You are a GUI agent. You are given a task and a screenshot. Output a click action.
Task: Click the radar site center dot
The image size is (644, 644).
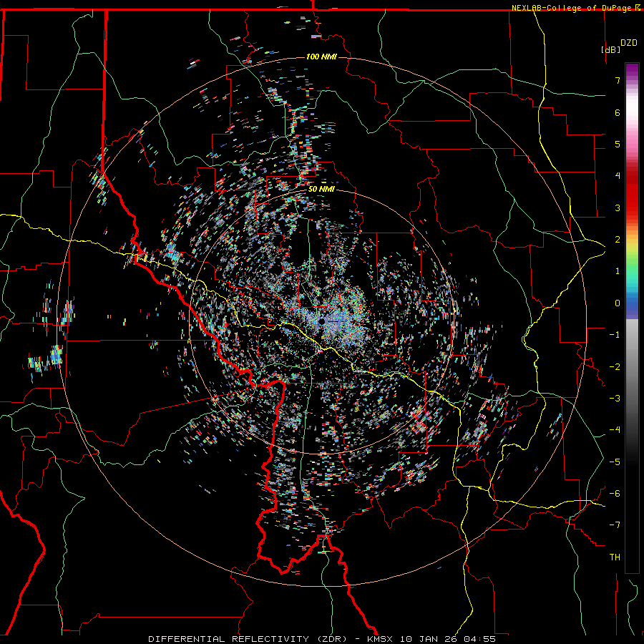click(x=321, y=321)
